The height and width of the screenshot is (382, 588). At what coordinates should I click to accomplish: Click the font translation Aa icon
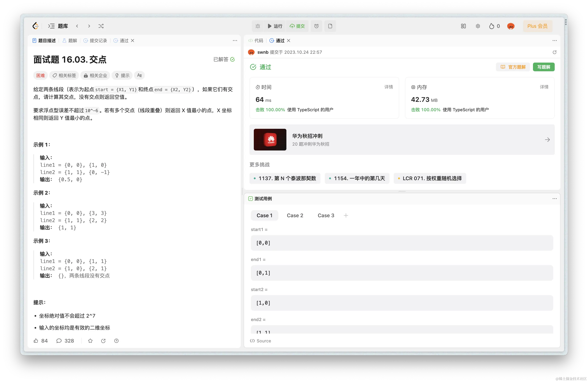coord(139,75)
